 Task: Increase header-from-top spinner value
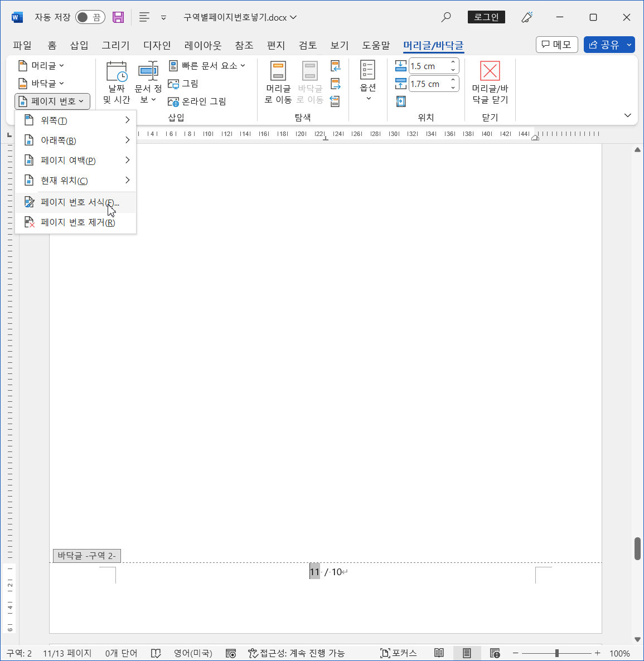(453, 62)
